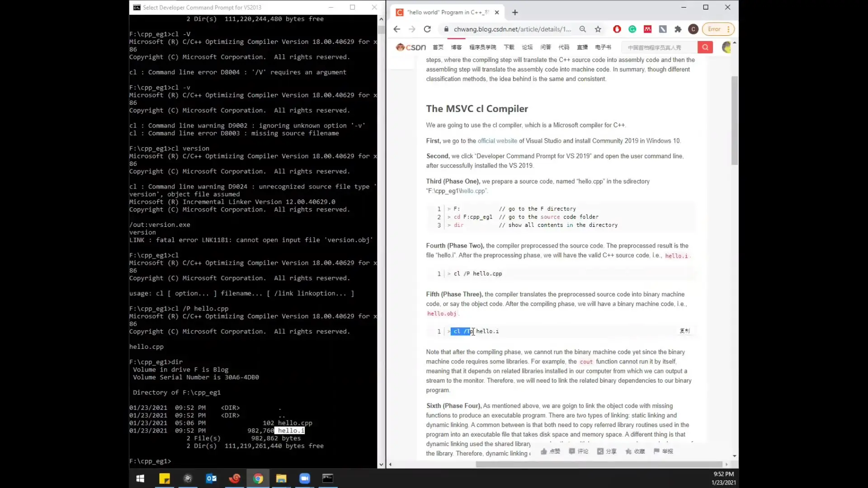Open Outlook from taskbar
868x488 pixels.
click(211, 479)
